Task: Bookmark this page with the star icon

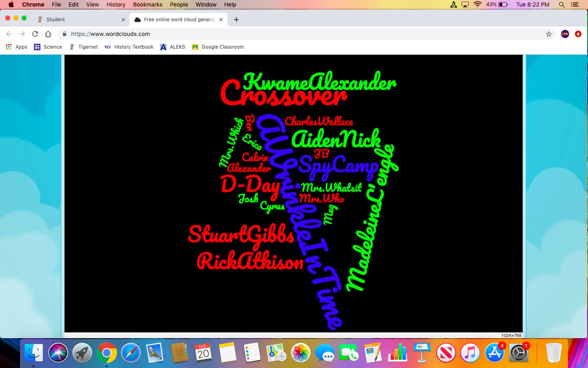Action: tap(549, 34)
